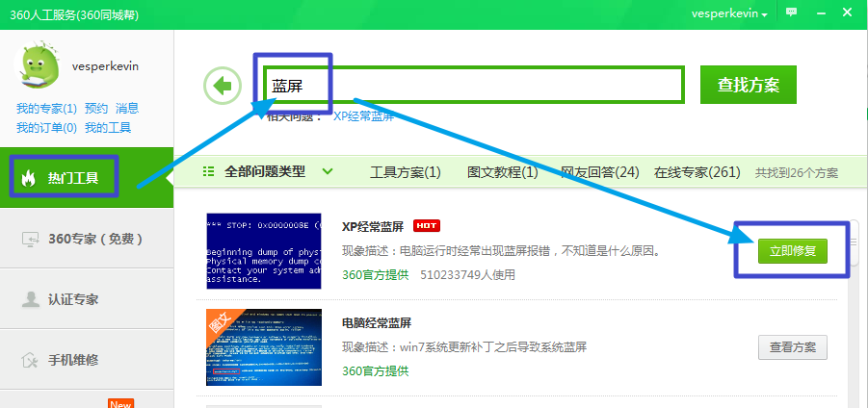Select the 热门工具 sidebar tab

tap(87, 177)
